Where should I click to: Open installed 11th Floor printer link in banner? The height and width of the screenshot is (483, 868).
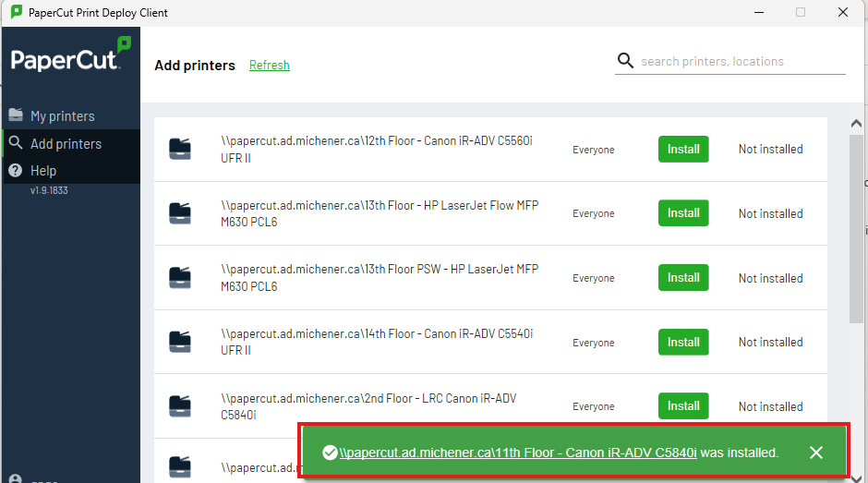517,453
